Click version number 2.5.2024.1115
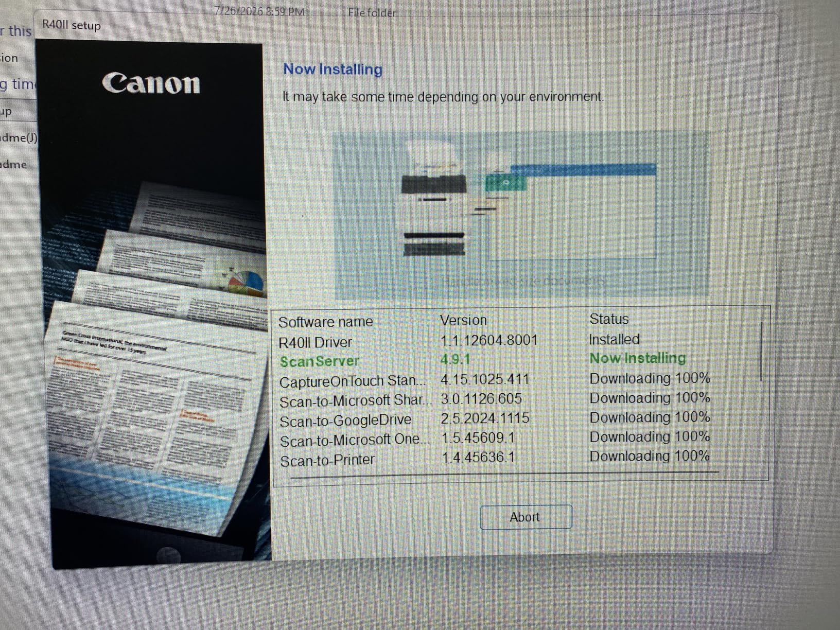Screen dimensions: 840x630 click(485, 418)
